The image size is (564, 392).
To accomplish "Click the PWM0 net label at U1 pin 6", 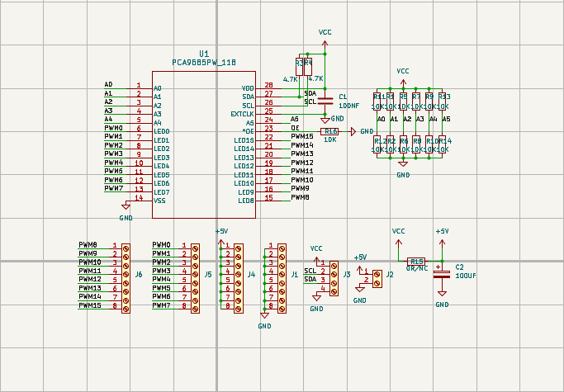I will (x=114, y=128).
